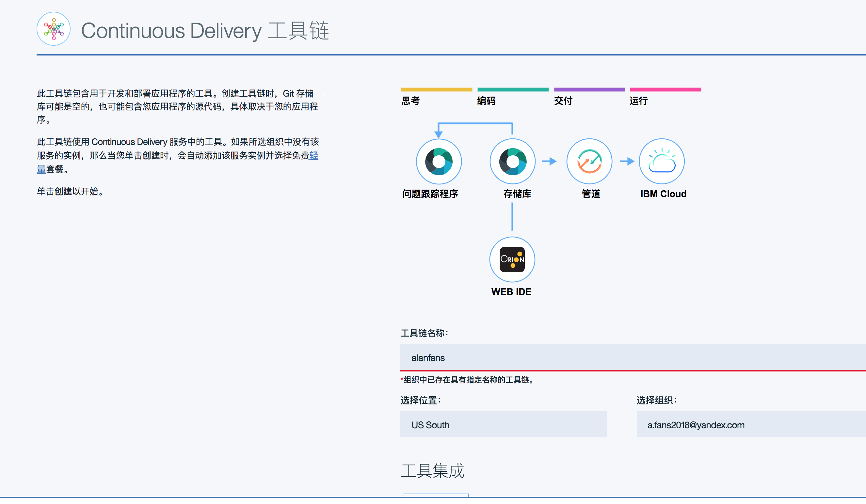Screen dimensions: 866x504
Task: Click the 管道 delivery pipeline icon
Action: [589, 162]
